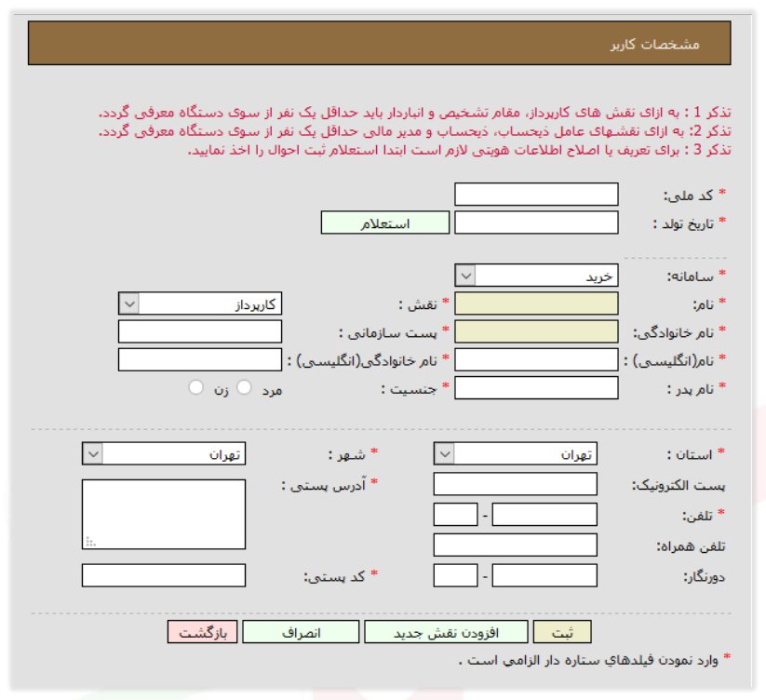Click the دورنگار fax number field
This screenshot has height=700, width=766.
(x=544, y=575)
